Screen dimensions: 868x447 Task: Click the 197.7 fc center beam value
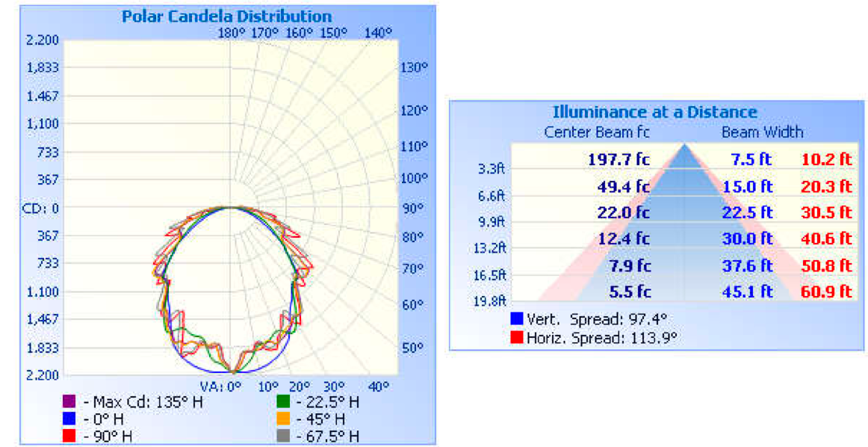(x=619, y=159)
